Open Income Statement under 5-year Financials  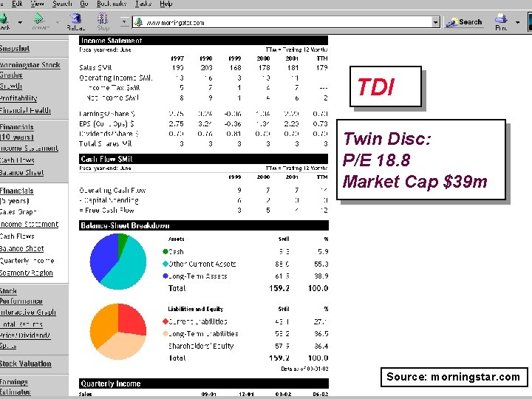point(29,225)
